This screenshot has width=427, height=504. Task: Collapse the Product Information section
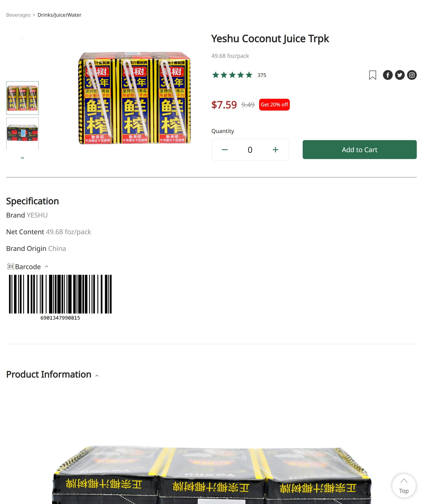[97, 376]
